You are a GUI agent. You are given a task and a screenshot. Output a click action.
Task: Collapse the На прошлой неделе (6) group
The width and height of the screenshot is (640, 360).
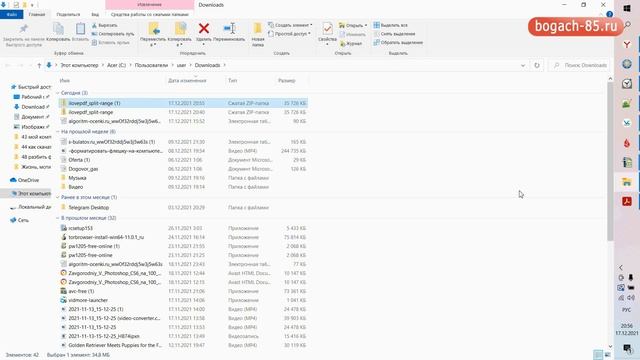point(58,132)
